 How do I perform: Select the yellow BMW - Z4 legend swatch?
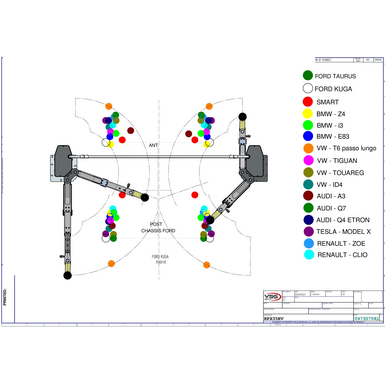(x=308, y=113)
